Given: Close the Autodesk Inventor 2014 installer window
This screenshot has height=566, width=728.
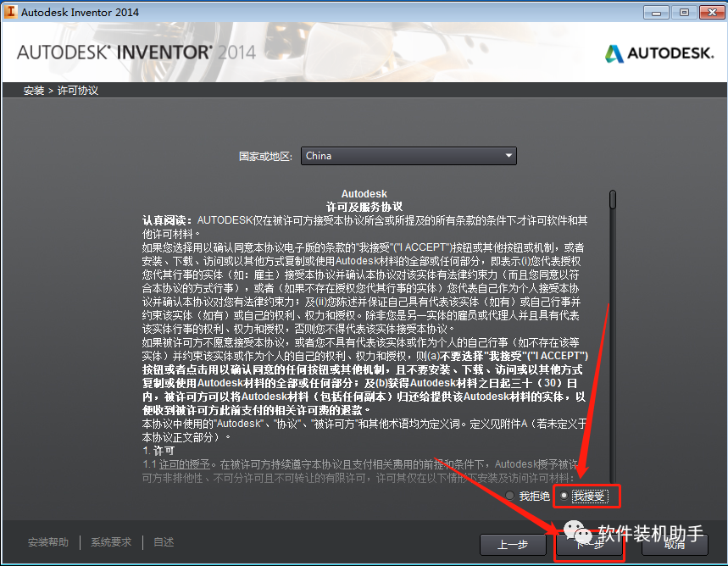Looking at the screenshot, I should [712, 13].
